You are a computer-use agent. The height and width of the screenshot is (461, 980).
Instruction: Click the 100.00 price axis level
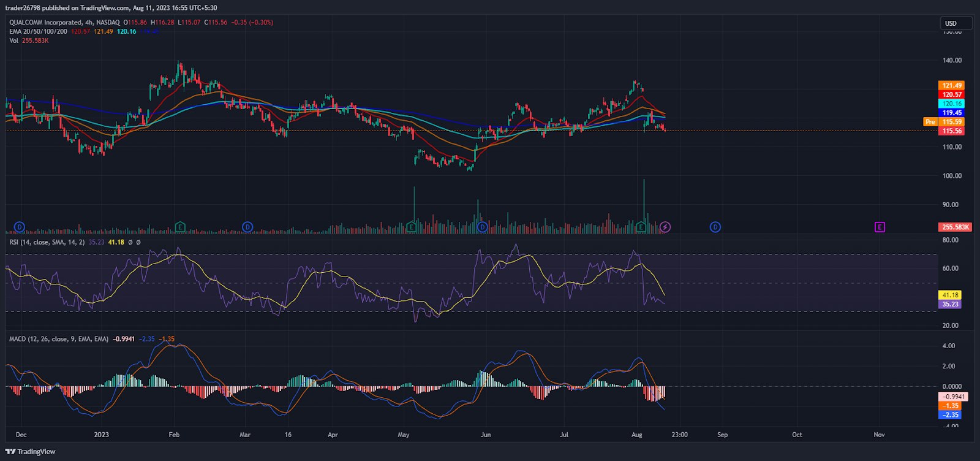(x=952, y=176)
